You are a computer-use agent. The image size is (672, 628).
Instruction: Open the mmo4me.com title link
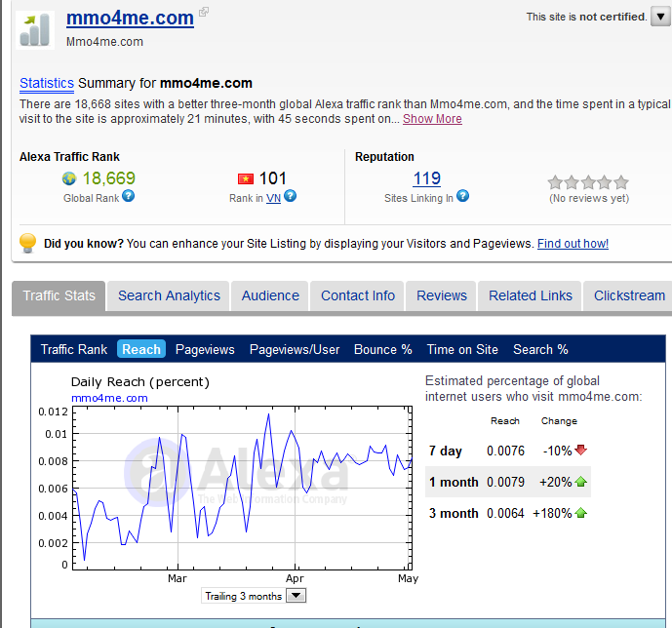click(x=130, y=18)
